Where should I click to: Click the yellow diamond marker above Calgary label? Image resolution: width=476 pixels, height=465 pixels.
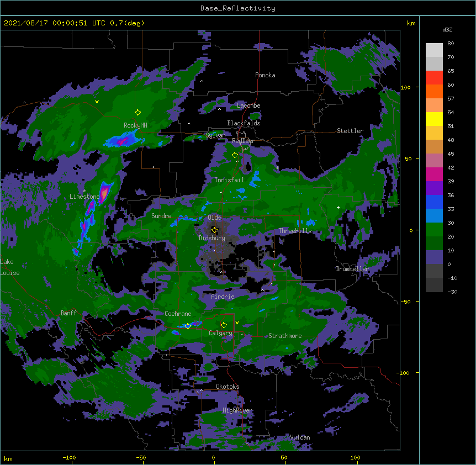click(x=224, y=325)
